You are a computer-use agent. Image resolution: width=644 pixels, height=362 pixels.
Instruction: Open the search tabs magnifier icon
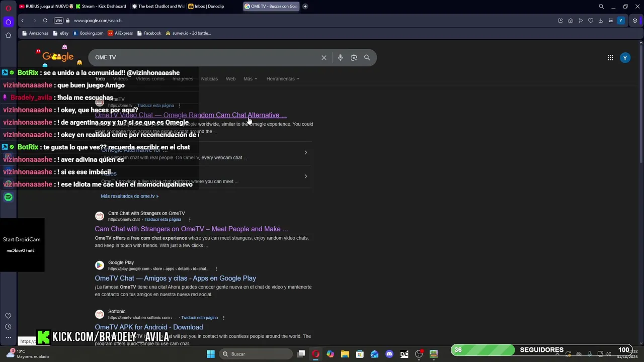pyautogui.click(x=601, y=7)
